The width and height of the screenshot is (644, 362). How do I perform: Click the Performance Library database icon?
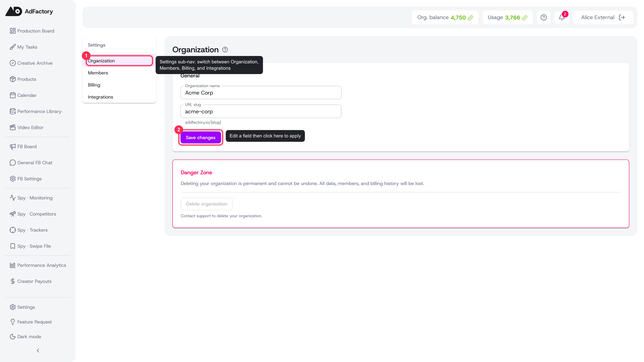click(13, 111)
